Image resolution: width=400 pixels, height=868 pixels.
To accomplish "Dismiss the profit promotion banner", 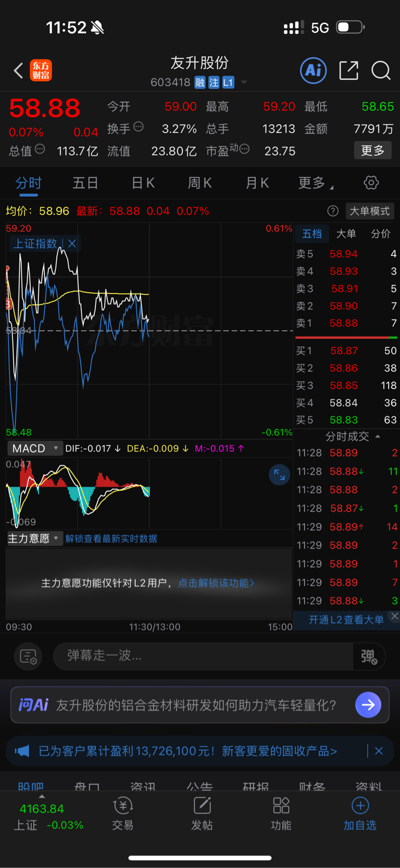I will [x=379, y=751].
